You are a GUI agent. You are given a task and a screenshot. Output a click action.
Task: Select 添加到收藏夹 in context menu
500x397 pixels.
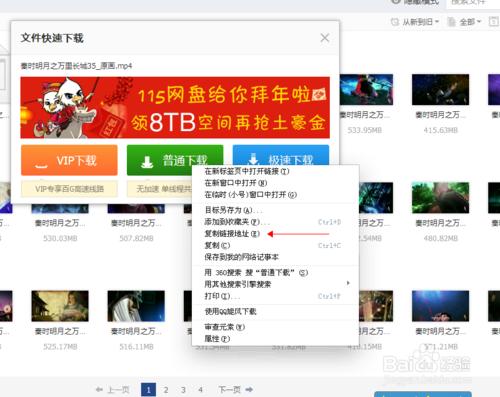coord(237,222)
